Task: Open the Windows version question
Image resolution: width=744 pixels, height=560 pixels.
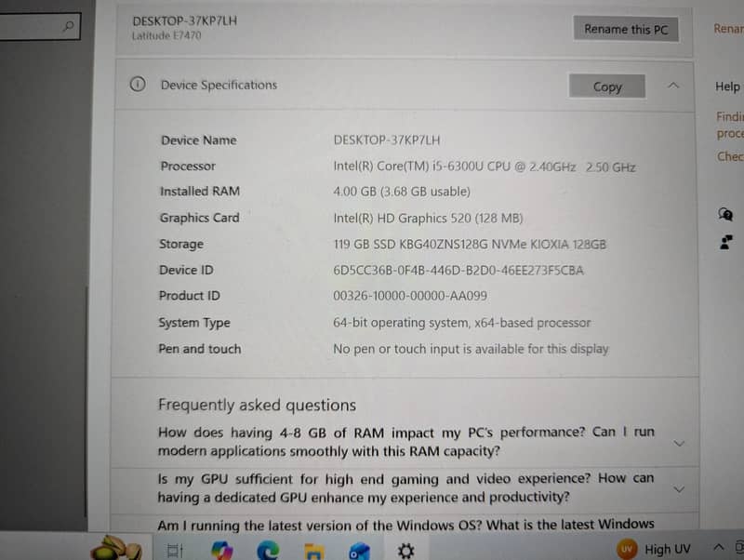Action: (x=405, y=525)
